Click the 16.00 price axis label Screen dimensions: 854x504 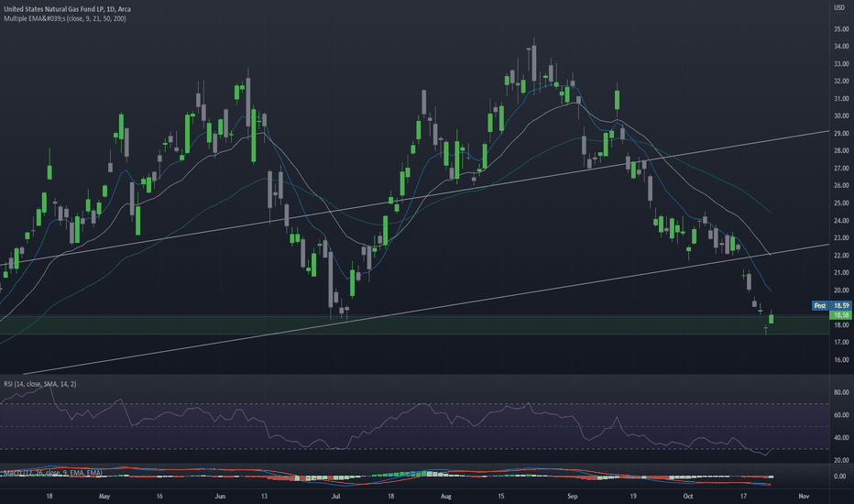[x=841, y=359]
